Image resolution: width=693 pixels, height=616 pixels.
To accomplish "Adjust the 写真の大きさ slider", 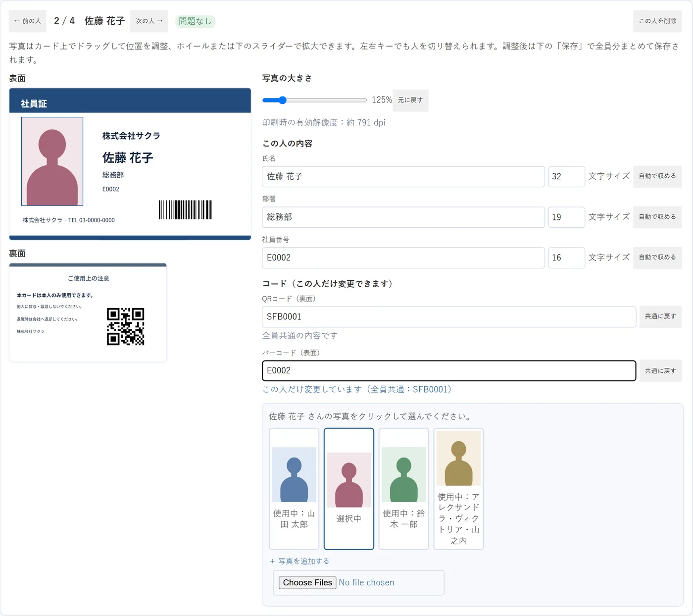I will (x=314, y=100).
